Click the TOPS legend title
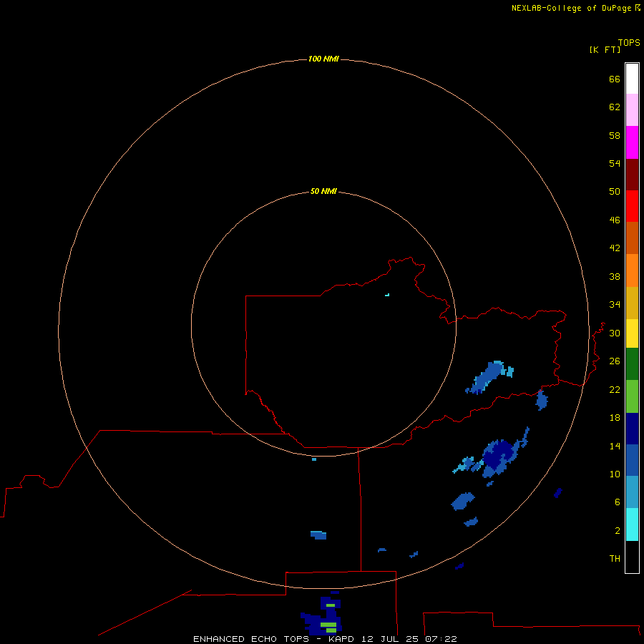Viewport: 644px width, 644px height. pos(629,42)
